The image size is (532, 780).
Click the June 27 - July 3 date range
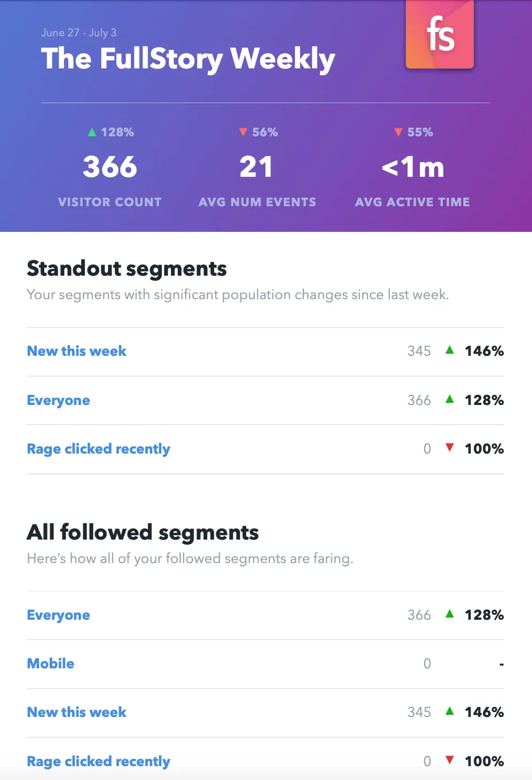pos(79,33)
